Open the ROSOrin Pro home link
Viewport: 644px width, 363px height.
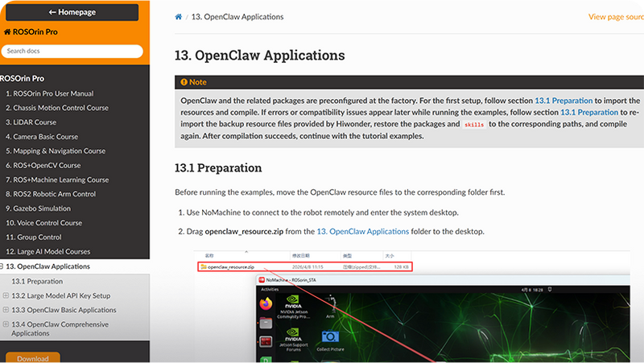(x=31, y=32)
